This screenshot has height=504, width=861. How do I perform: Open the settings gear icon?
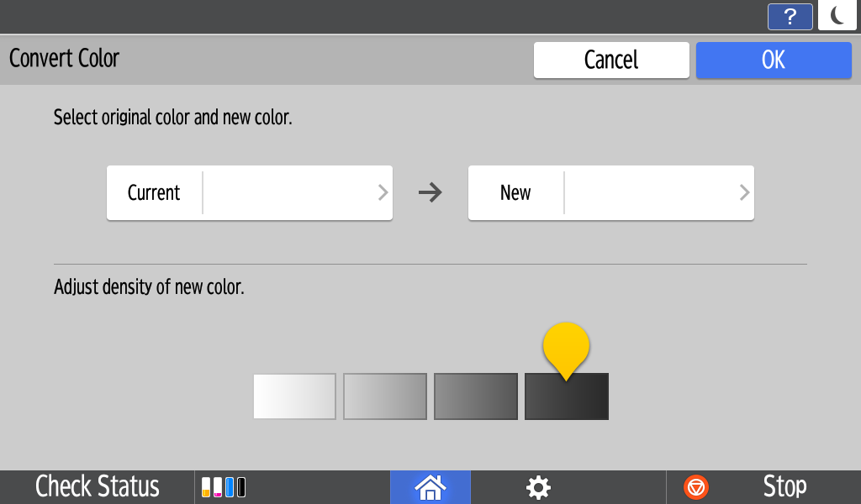pos(538,487)
